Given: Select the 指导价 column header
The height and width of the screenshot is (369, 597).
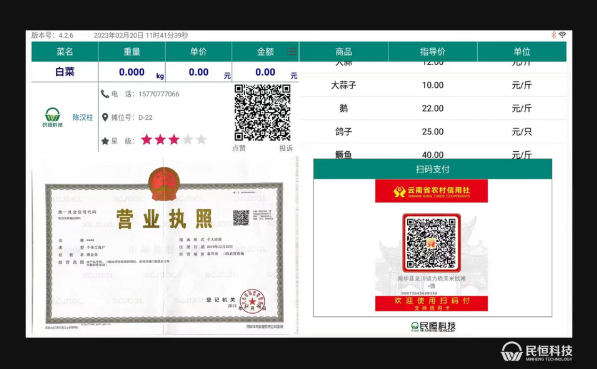Looking at the screenshot, I should coord(433,51).
